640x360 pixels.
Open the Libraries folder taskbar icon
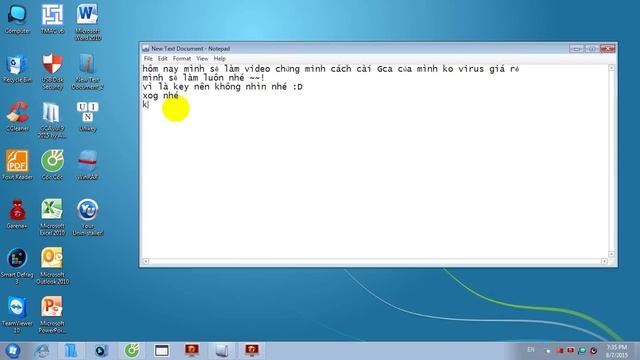click(x=71, y=351)
